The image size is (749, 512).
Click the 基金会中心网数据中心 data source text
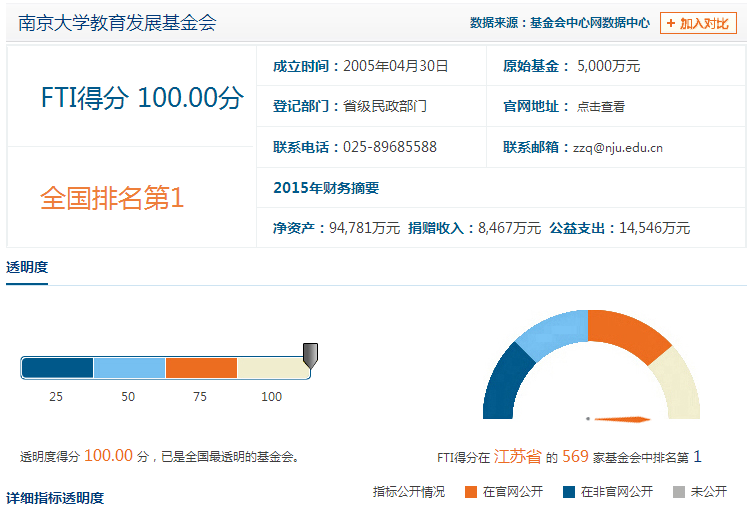pos(590,23)
